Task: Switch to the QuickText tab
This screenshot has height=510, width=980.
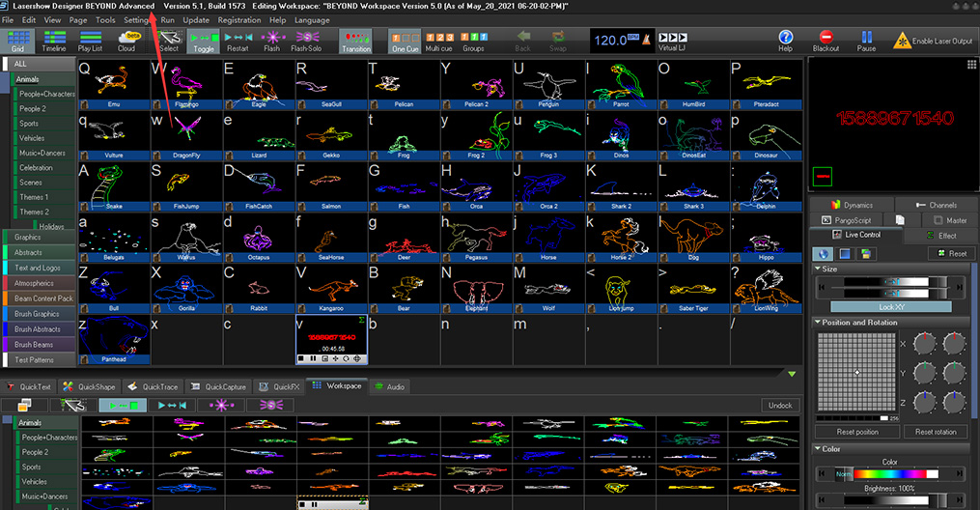Action: (29, 386)
